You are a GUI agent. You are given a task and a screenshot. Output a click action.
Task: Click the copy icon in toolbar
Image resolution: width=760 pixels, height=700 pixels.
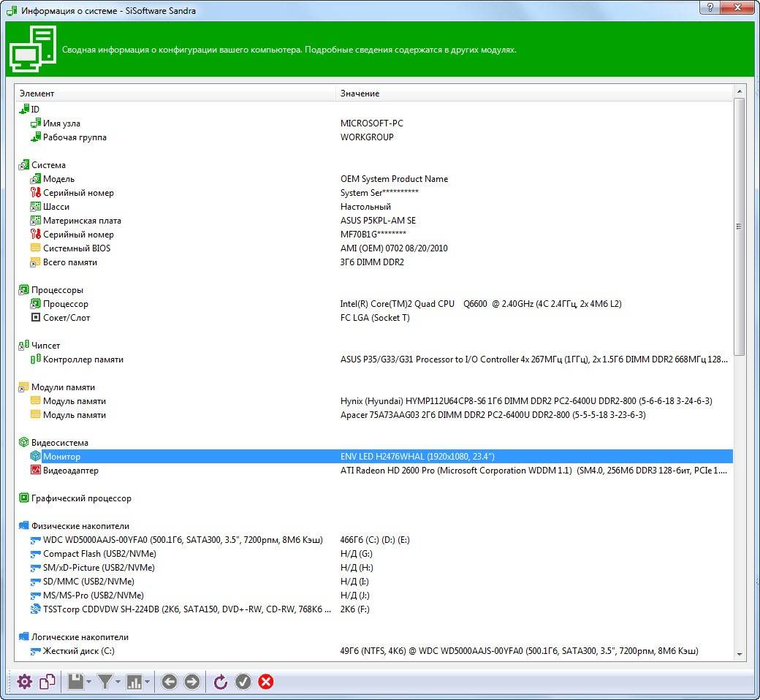click(47, 682)
